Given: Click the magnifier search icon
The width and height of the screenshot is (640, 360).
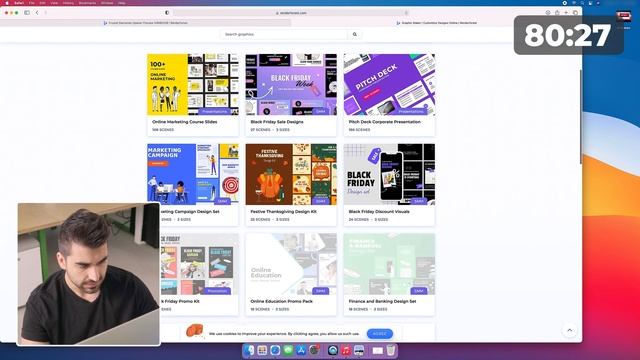Looking at the screenshot, I should coord(355,34).
